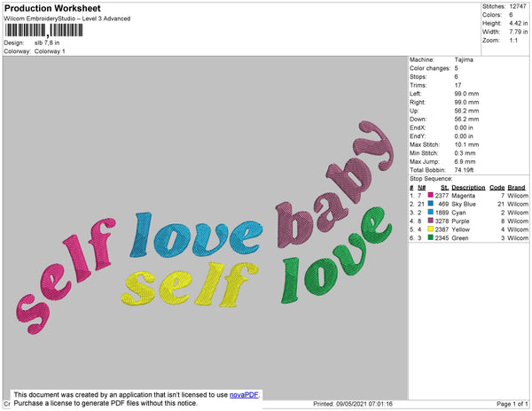
Task: Click the Brand column header
Action: tap(517, 188)
